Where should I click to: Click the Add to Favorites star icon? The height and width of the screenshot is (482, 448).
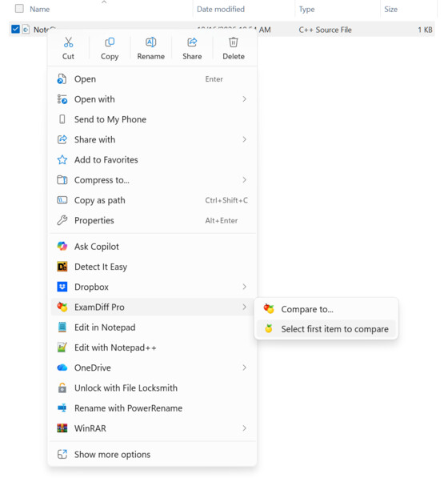tap(62, 160)
